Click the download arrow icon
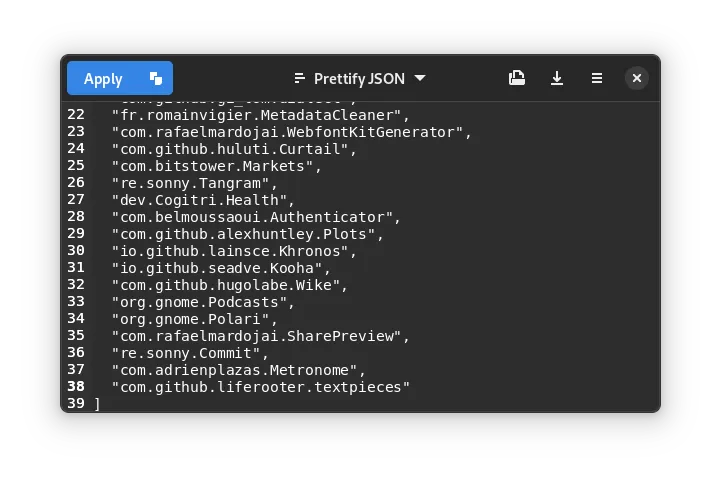The height and width of the screenshot is (479, 721). click(557, 78)
